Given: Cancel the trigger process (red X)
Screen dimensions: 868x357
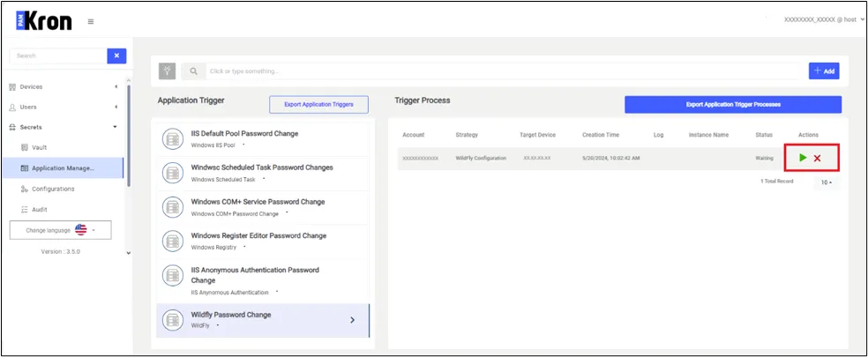Looking at the screenshot, I should [817, 159].
